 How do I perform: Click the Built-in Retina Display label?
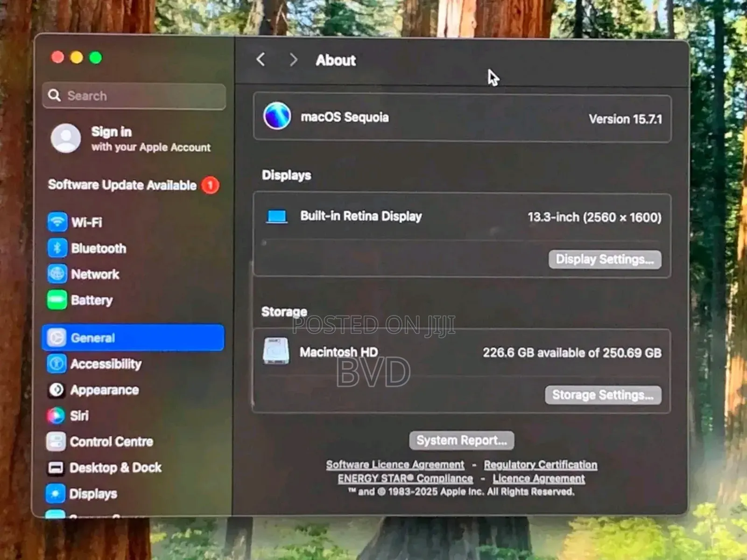tap(361, 216)
